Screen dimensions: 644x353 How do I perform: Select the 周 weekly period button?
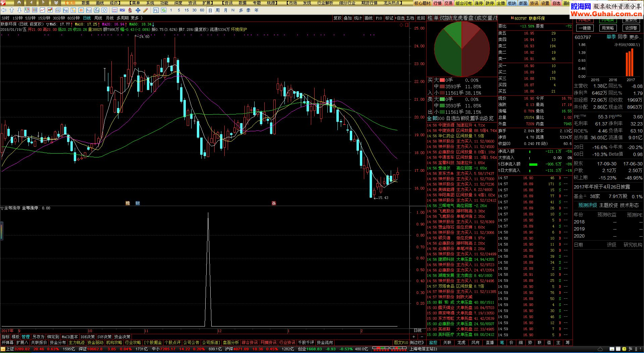tap(218, 10)
